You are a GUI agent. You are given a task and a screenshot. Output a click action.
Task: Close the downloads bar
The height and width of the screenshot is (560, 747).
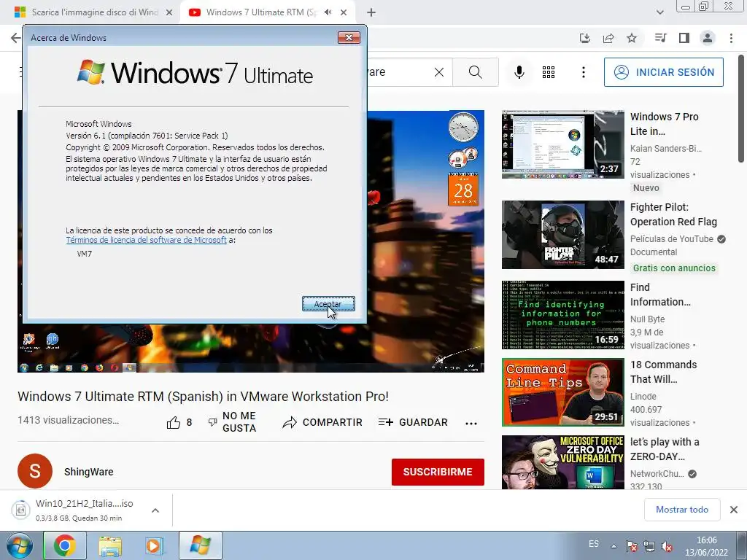tap(734, 510)
